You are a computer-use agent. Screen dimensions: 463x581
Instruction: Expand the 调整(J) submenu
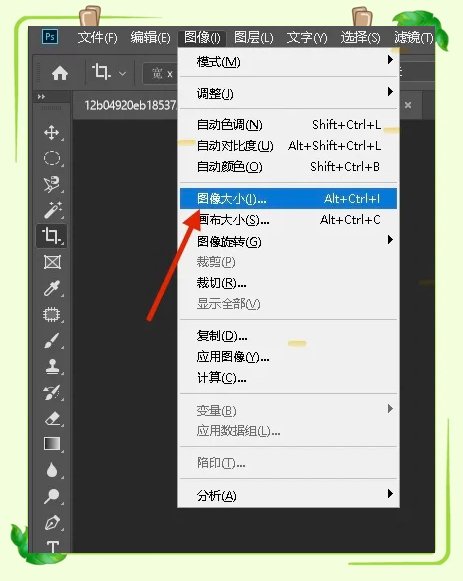click(288, 93)
